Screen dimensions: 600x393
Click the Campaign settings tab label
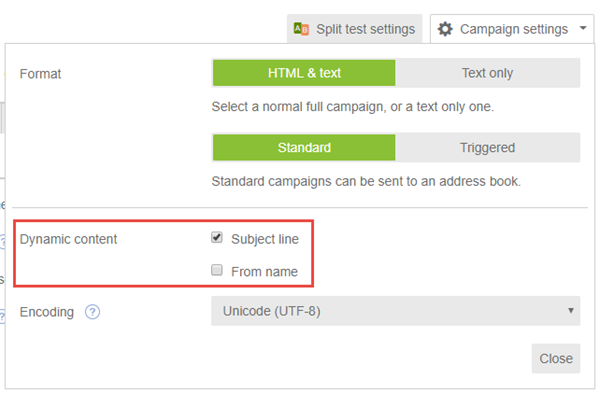(514, 29)
